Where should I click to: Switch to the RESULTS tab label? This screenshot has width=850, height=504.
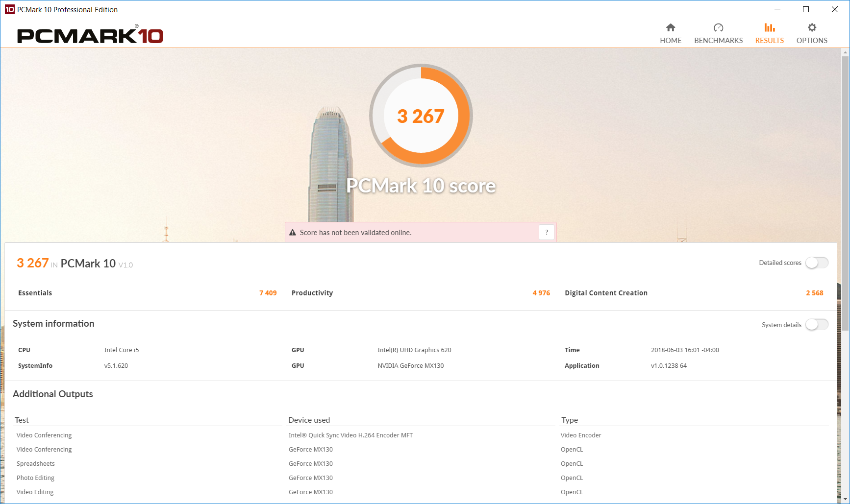[x=770, y=41]
